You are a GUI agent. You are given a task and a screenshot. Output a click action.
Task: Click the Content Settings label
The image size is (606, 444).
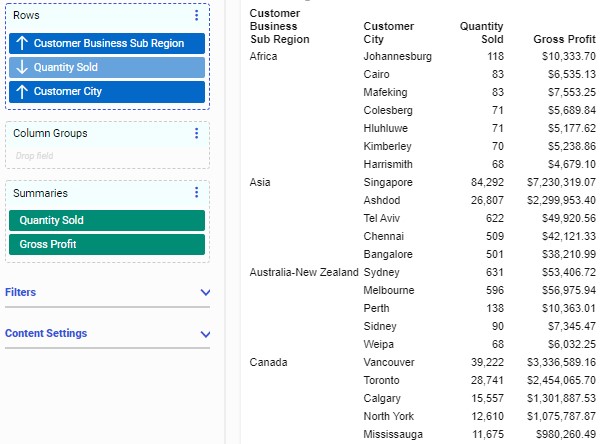(46, 334)
